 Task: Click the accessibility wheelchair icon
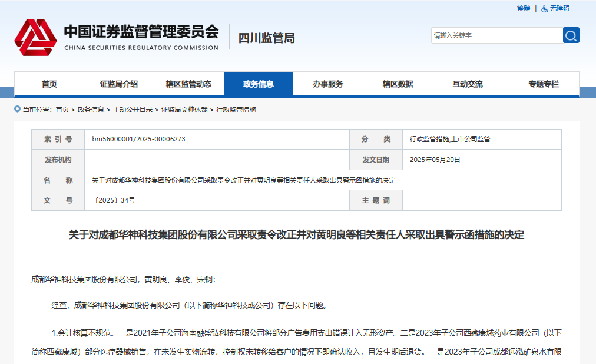[x=545, y=8]
